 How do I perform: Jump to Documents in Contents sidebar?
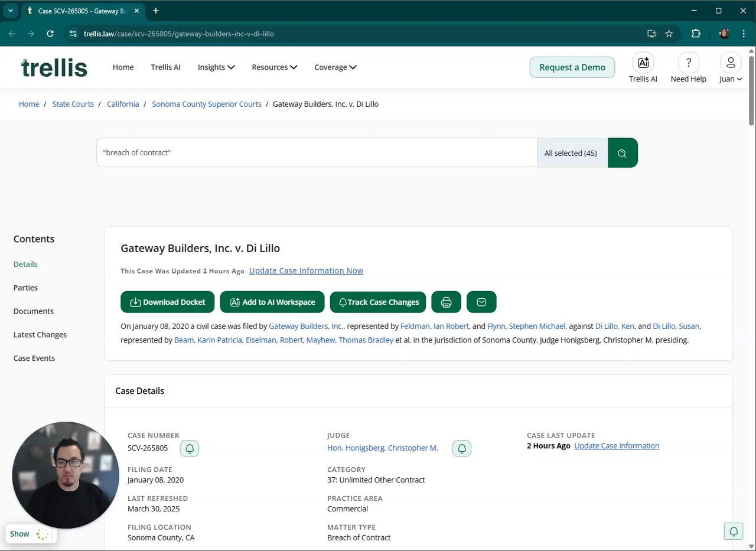(x=34, y=311)
